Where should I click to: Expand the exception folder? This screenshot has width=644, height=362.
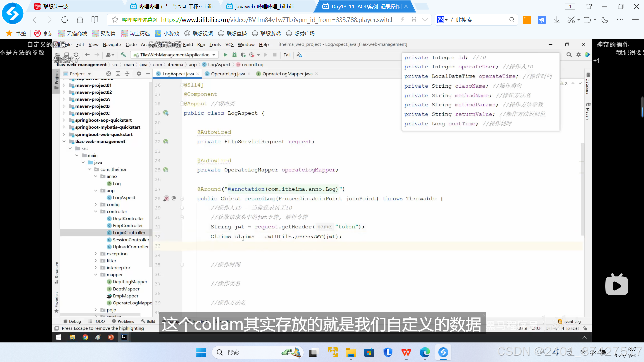(96, 254)
